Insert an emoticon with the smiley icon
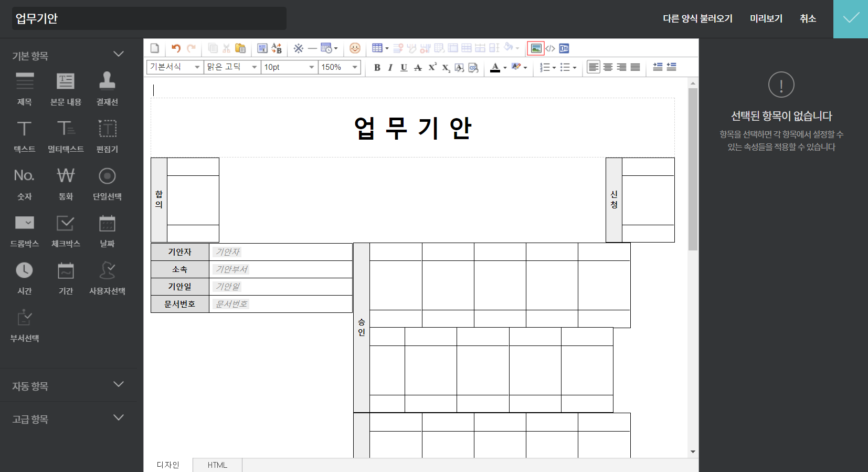 (x=355, y=48)
